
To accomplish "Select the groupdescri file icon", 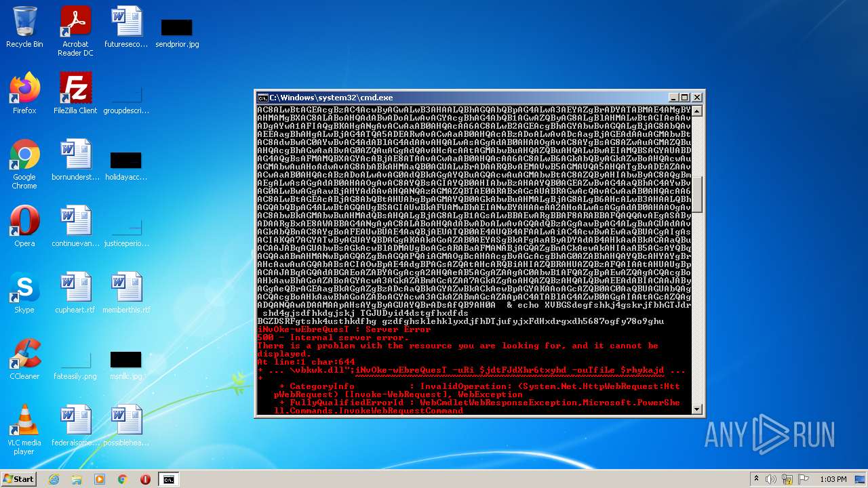I will click(126, 99).
